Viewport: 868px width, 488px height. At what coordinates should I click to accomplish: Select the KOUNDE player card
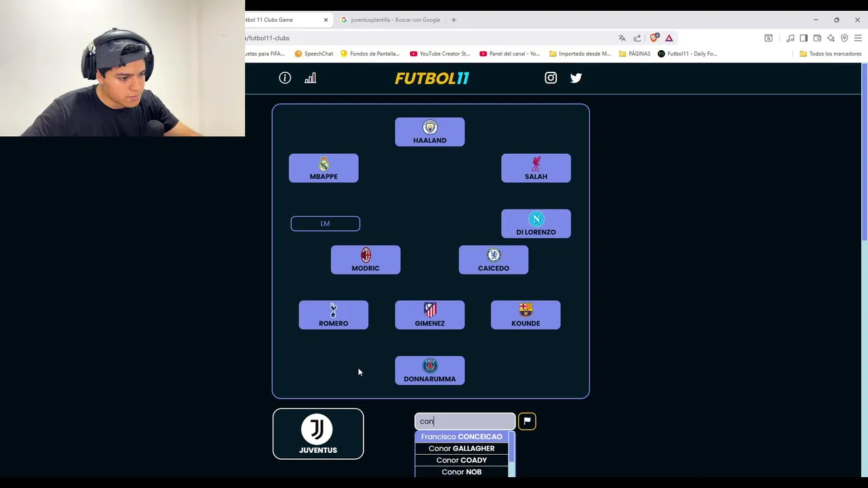(x=526, y=315)
